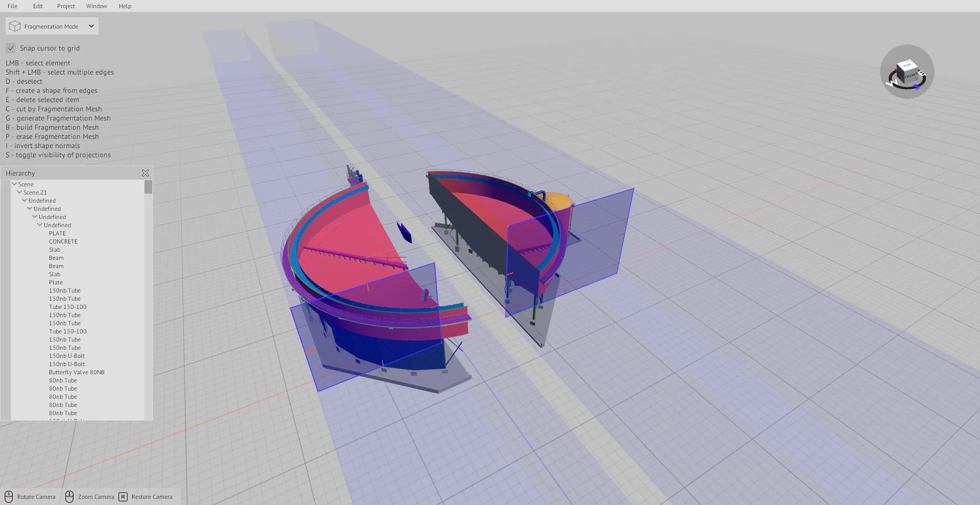Open the File menu
Image resolution: width=980 pixels, height=505 pixels.
coord(12,6)
